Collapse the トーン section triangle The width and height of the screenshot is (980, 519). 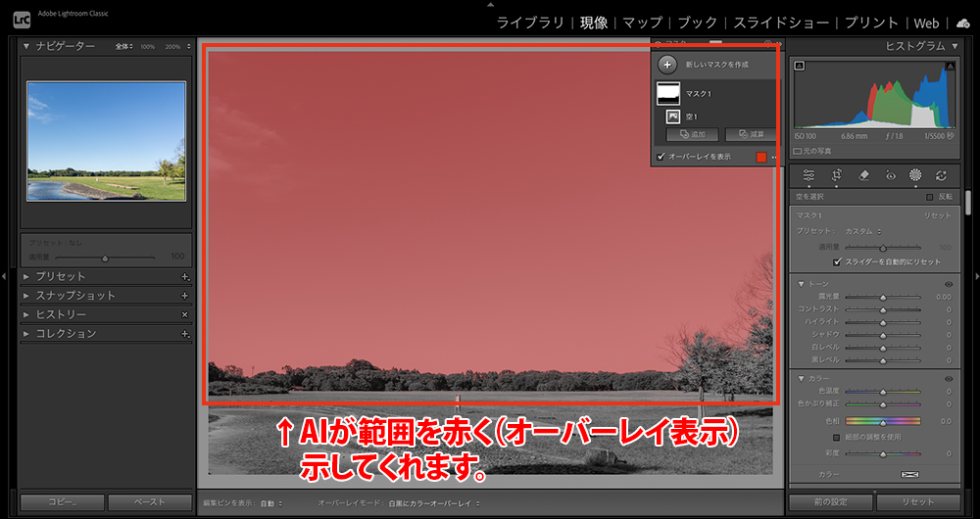(x=802, y=284)
